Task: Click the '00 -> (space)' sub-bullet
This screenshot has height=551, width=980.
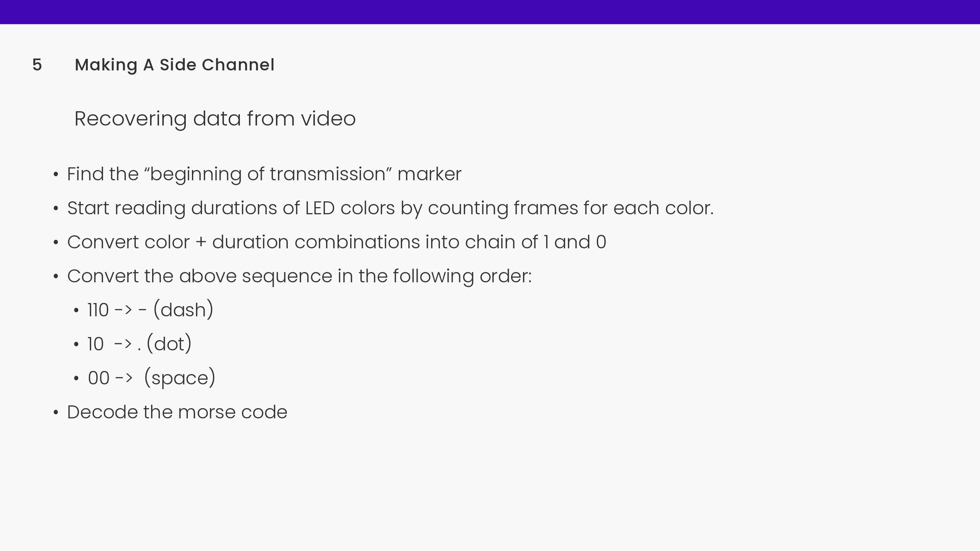Action: pyautogui.click(x=152, y=378)
